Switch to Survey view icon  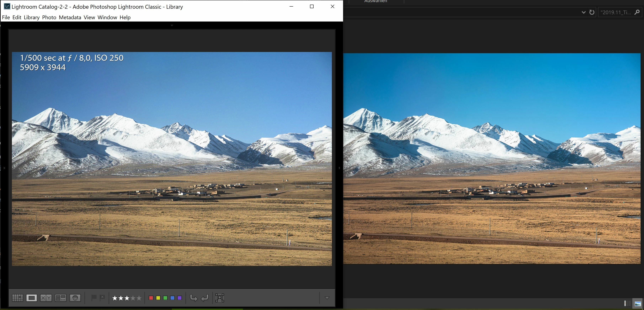pos(60,298)
